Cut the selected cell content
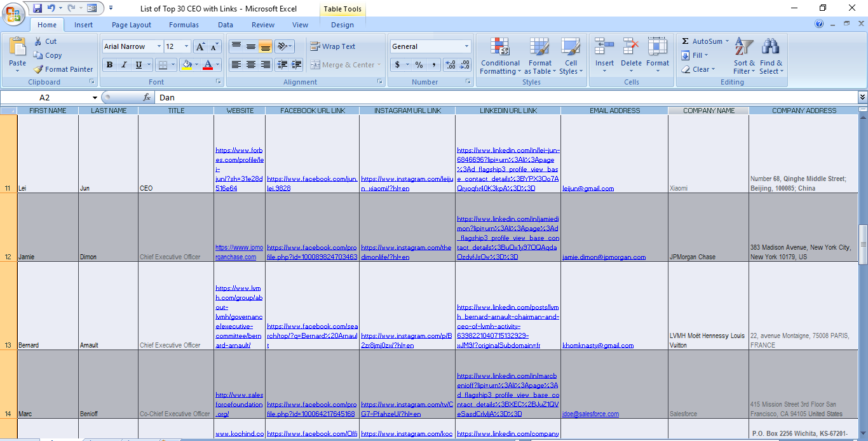The width and height of the screenshot is (868, 441). (45, 41)
